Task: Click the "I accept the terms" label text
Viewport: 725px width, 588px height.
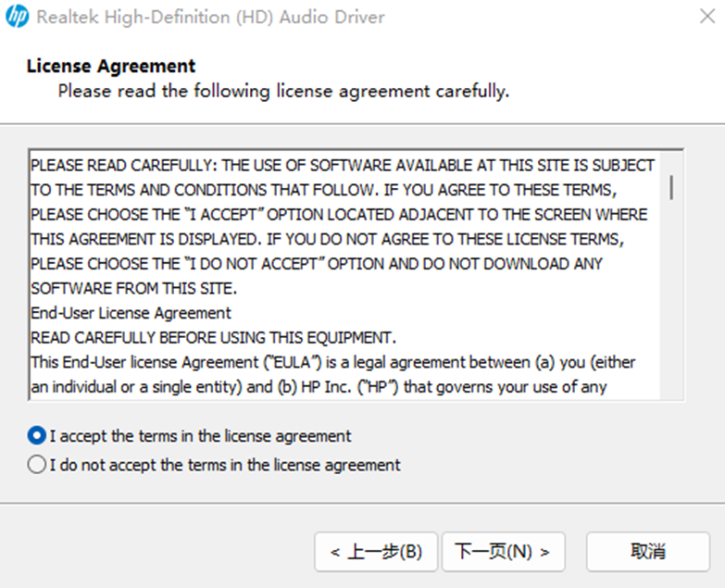Action: 201,435
